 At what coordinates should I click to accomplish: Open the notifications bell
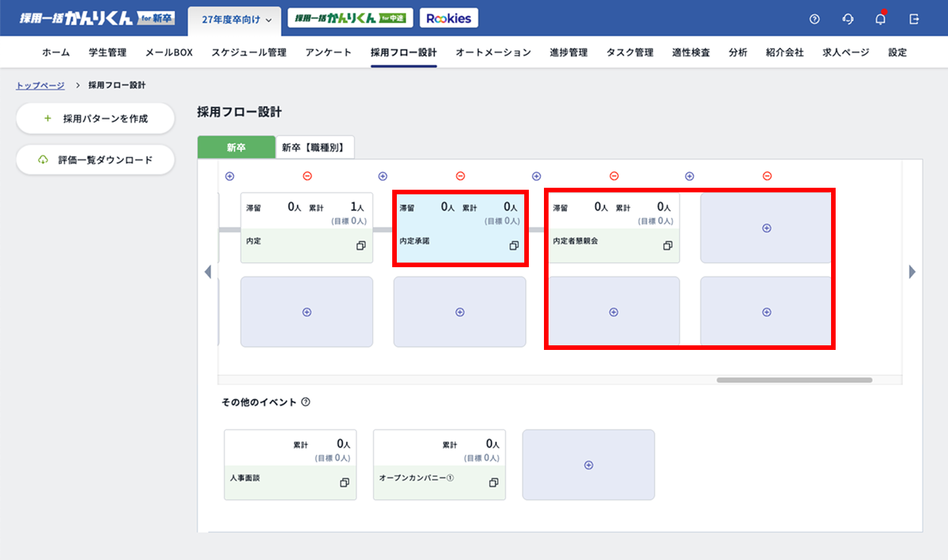tap(880, 19)
